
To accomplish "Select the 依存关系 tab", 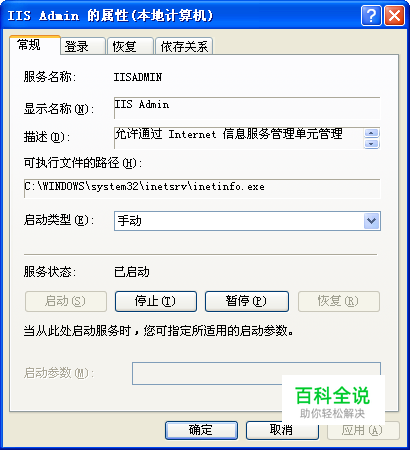I will click(x=184, y=46).
